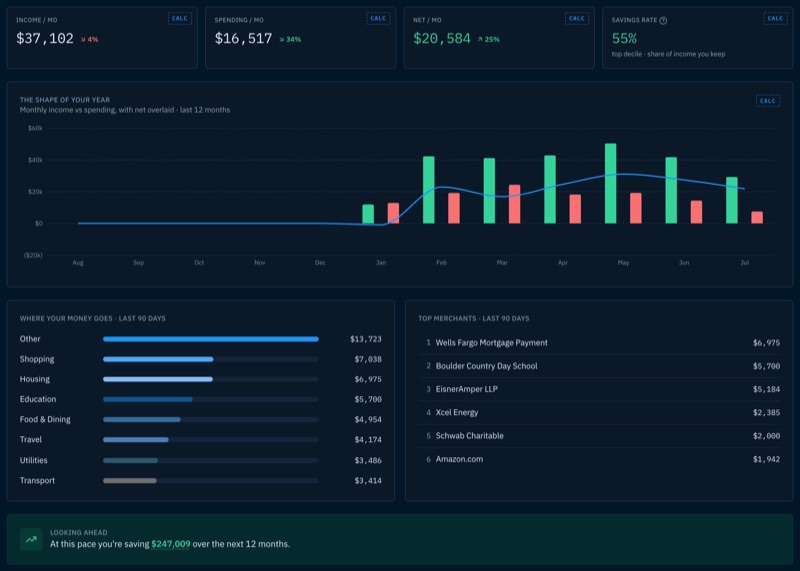Screen dimensions: 800x571
Task: Click the April green income bar
Action: click(550, 189)
